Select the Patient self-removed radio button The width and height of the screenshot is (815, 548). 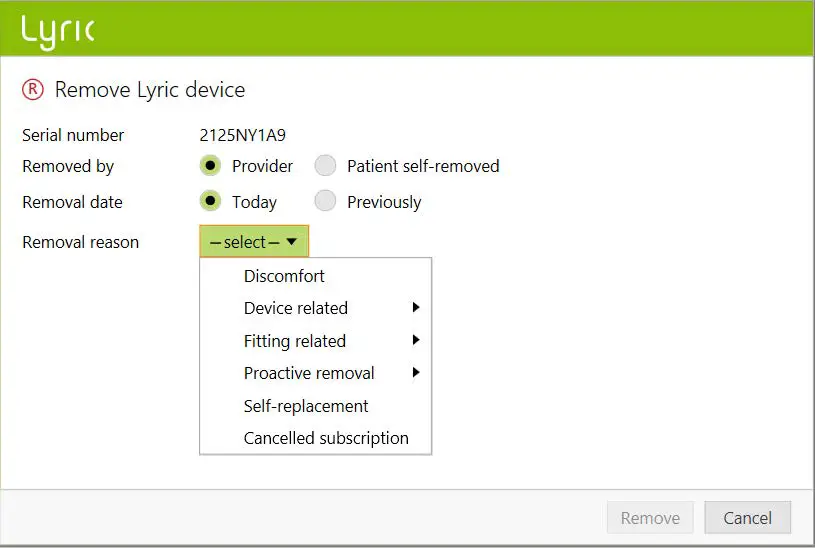tap(325, 166)
